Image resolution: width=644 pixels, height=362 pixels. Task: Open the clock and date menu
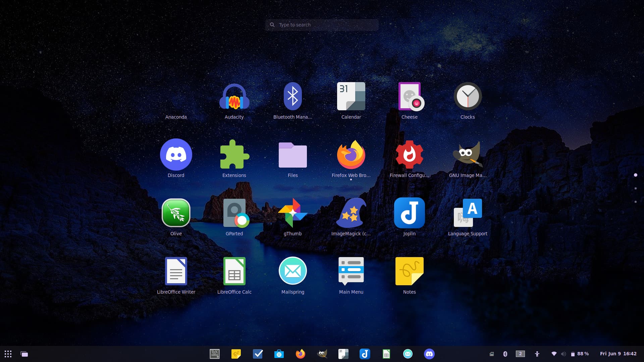click(618, 354)
